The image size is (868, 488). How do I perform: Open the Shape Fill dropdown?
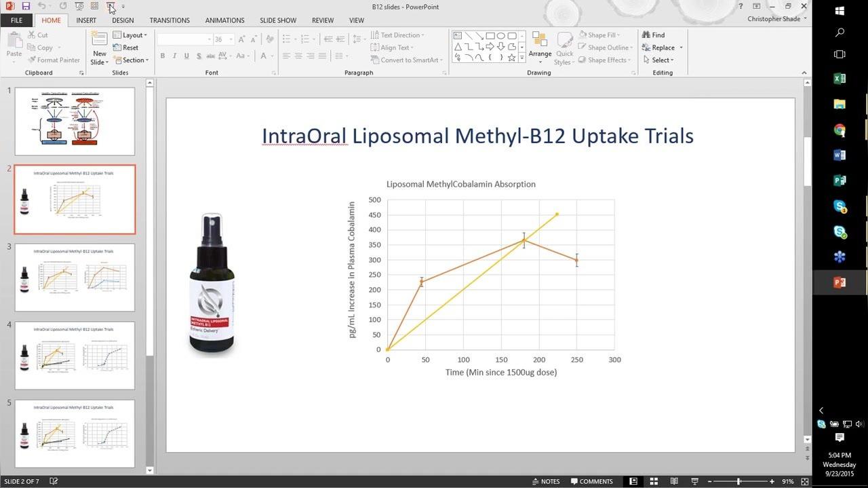pos(600,35)
